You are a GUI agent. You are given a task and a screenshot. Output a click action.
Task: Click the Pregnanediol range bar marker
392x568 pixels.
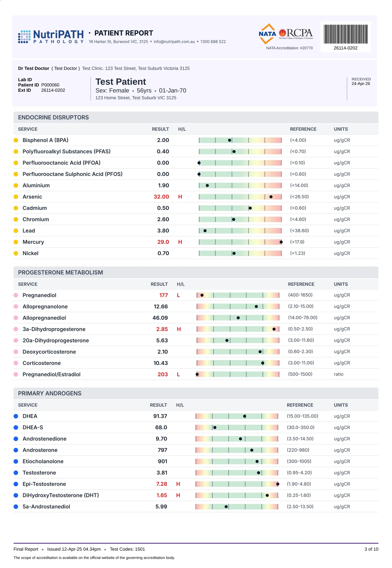(202, 295)
